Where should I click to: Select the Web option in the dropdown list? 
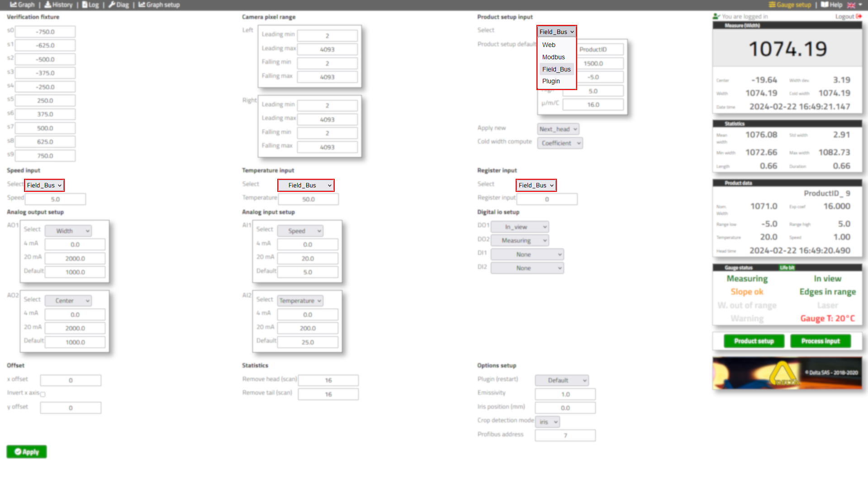[549, 45]
